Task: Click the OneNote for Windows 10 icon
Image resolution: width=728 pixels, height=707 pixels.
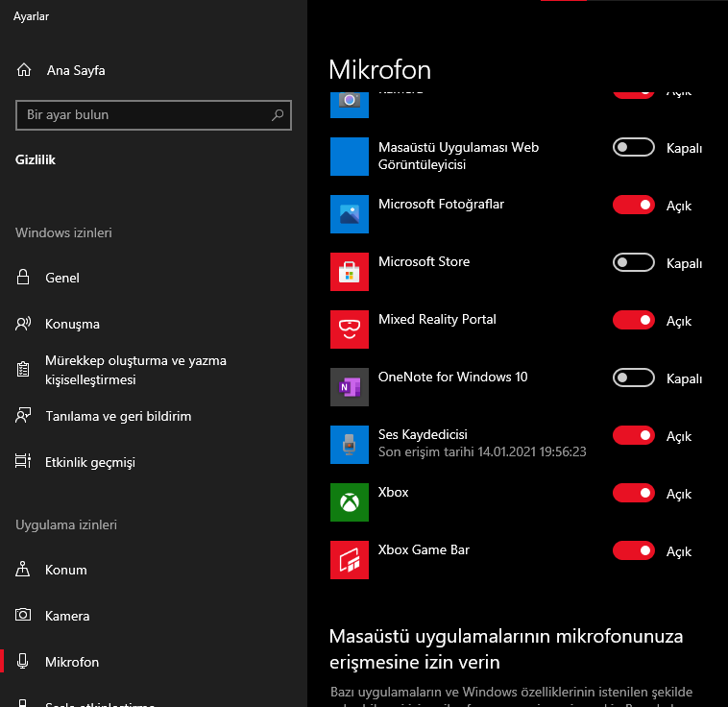Action: tap(350, 387)
